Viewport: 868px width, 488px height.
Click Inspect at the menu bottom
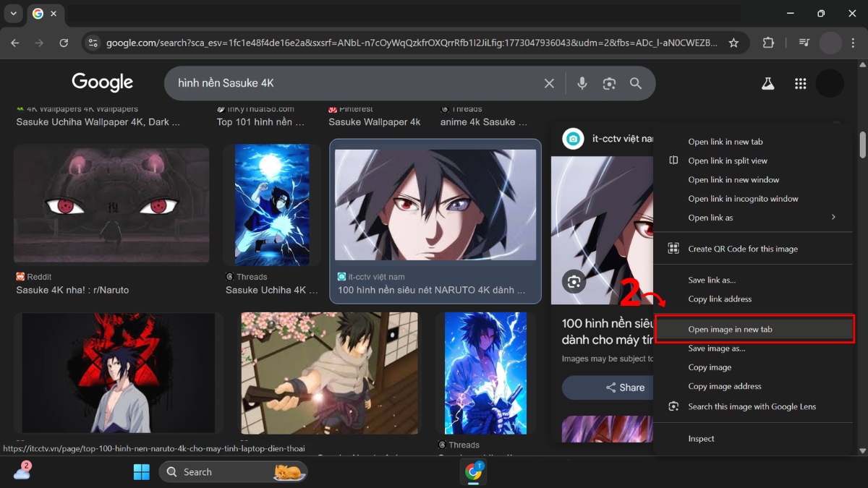coord(702,438)
